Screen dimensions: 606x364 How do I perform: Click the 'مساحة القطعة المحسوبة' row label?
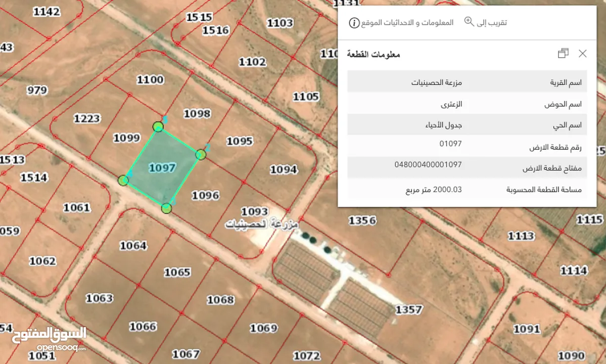(544, 190)
